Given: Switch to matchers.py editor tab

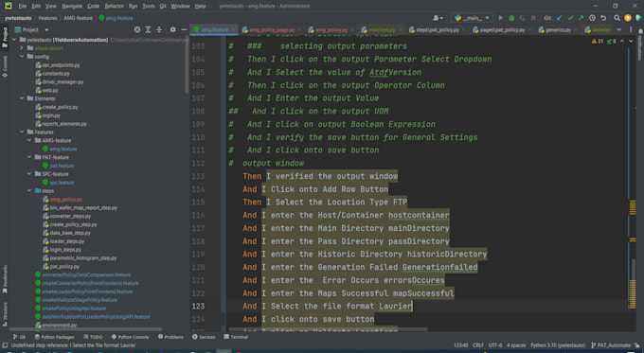Looking at the screenshot, I should pyautogui.click(x=382, y=30).
